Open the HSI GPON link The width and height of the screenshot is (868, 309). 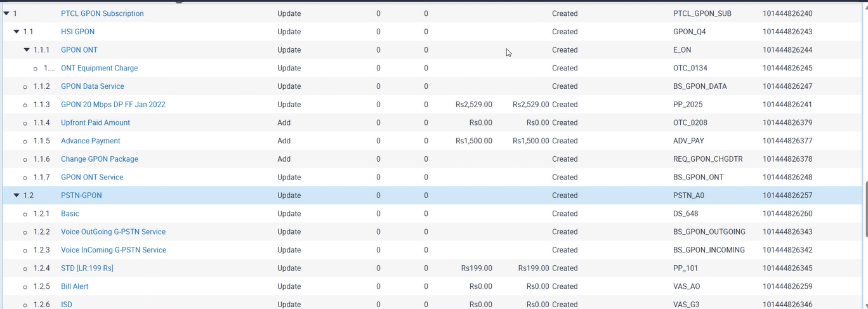point(77,32)
